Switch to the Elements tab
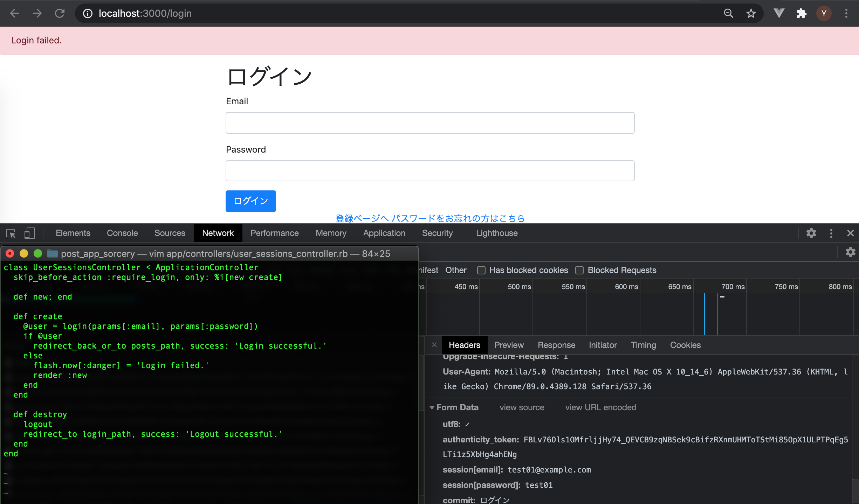The image size is (859, 504). tap(73, 233)
